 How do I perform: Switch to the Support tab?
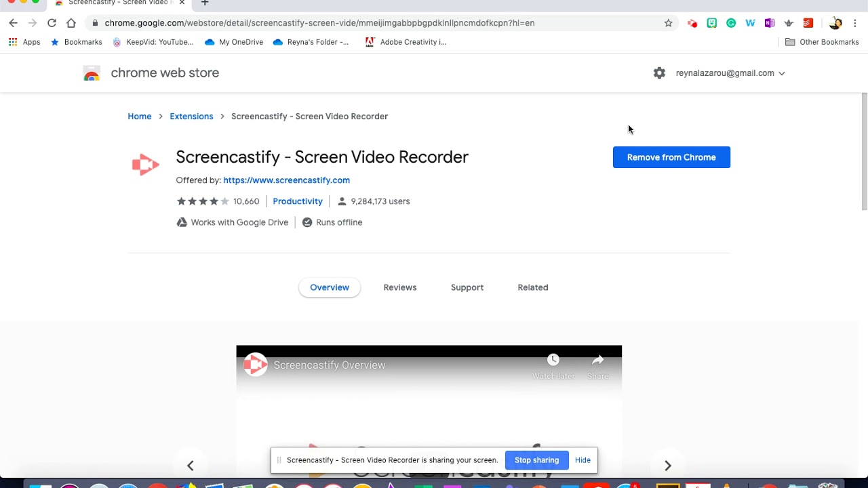467,287
